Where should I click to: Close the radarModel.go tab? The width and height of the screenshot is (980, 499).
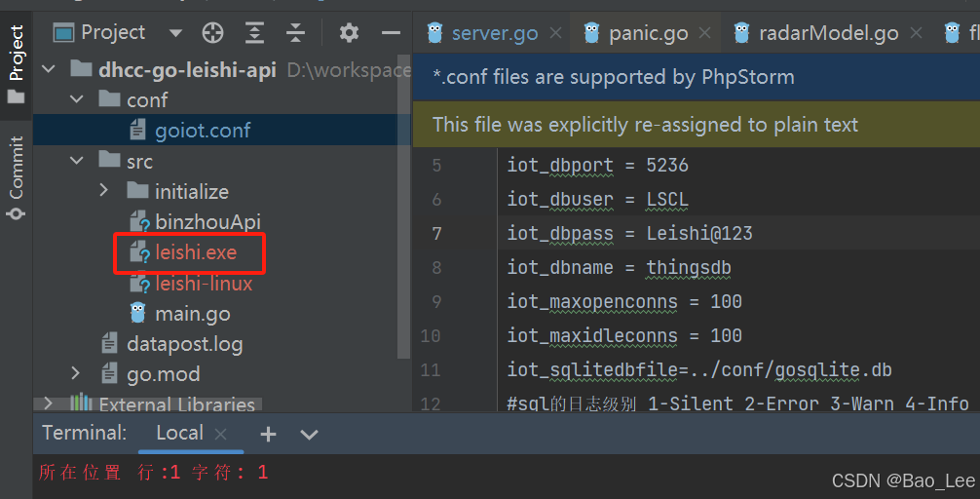pos(916,32)
